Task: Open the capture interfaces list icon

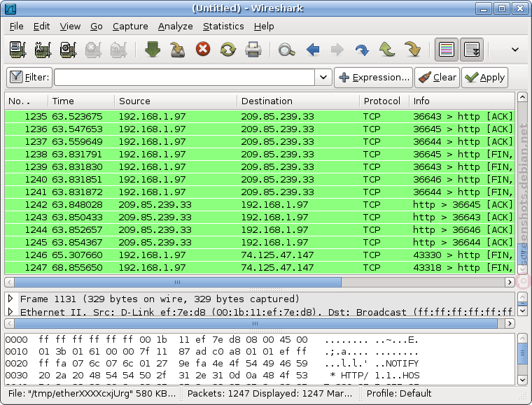Action: tap(17, 50)
